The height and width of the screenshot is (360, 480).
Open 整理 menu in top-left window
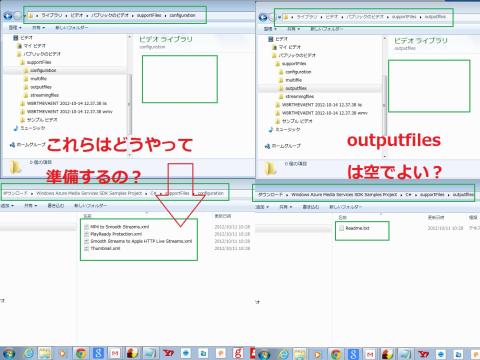click(x=15, y=28)
